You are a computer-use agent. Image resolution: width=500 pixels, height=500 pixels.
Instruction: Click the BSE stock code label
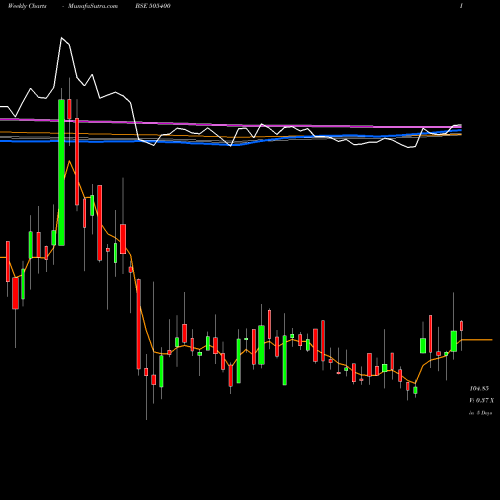tap(153, 6)
